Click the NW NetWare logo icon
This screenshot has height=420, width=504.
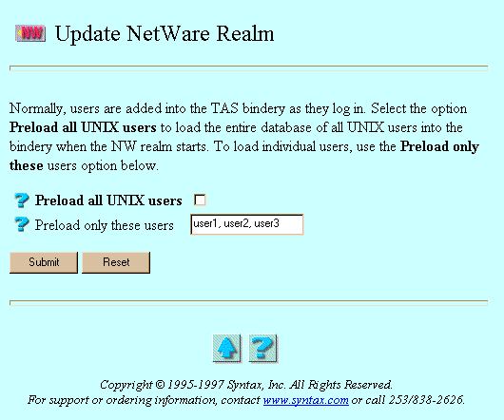(30, 33)
